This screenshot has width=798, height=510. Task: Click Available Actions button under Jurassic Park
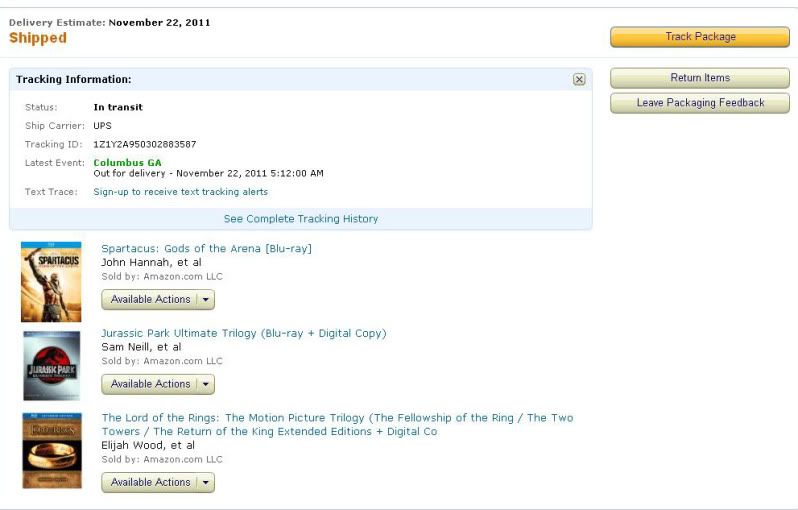coord(150,384)
